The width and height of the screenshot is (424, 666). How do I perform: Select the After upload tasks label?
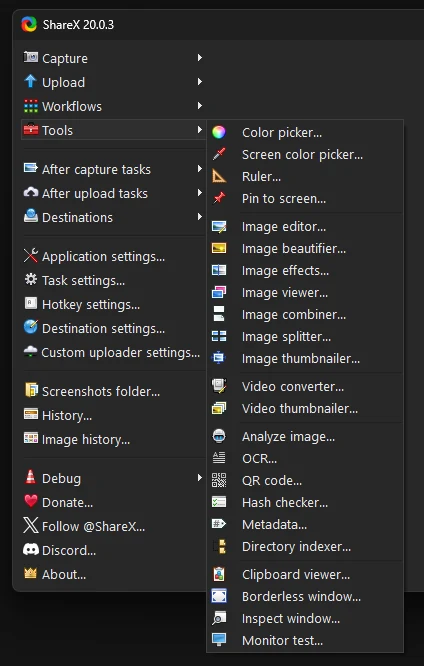[95, 194]
